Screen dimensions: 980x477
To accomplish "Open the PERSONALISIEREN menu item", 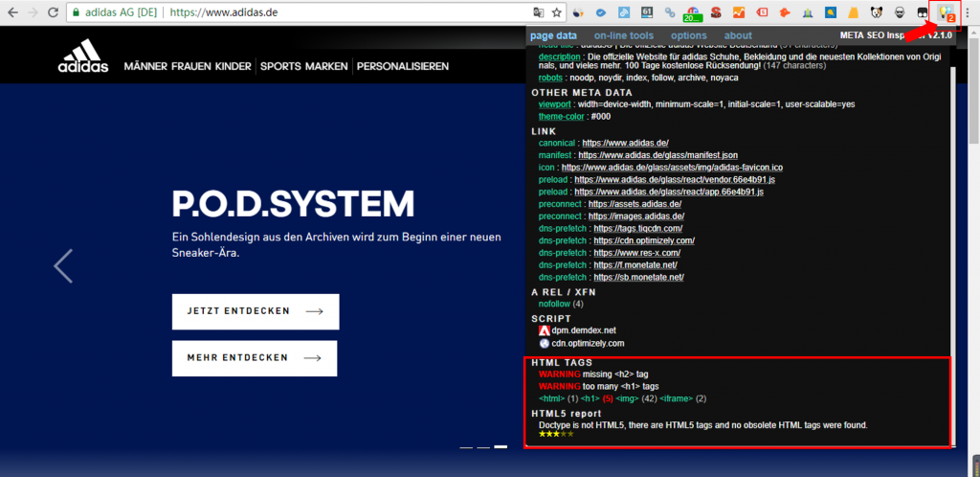I will click(x=402, y=67).
